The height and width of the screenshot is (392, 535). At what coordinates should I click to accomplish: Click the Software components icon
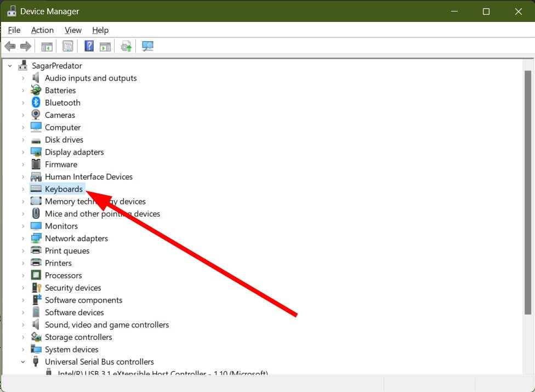coord(37,299)
